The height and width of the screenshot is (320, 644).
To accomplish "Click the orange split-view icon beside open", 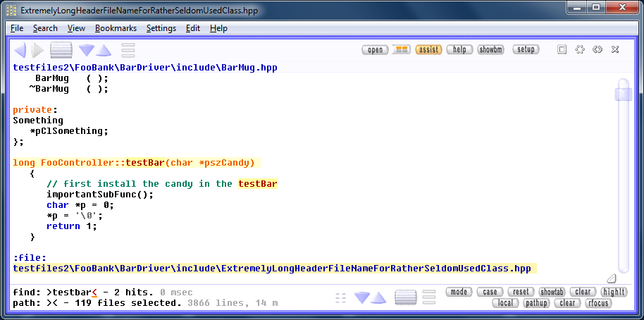I will (401, 49).
